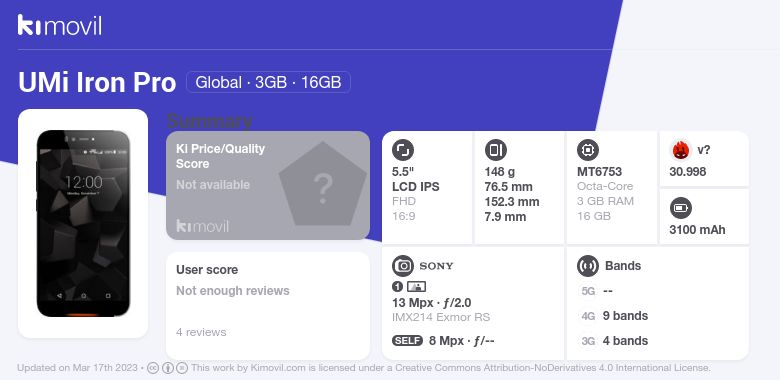Click the phone dimensions icon
Image resolution: width=780 pixels, height=380 pixels.
pos(495,150)
